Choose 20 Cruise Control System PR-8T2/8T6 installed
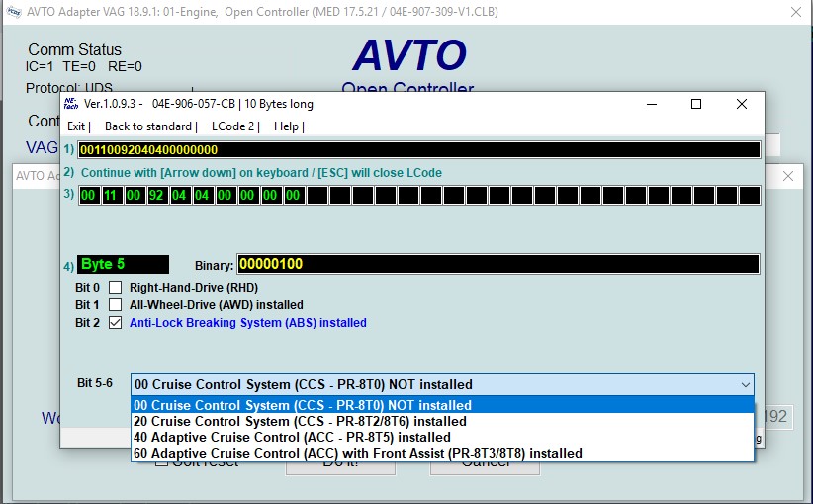 443,421
